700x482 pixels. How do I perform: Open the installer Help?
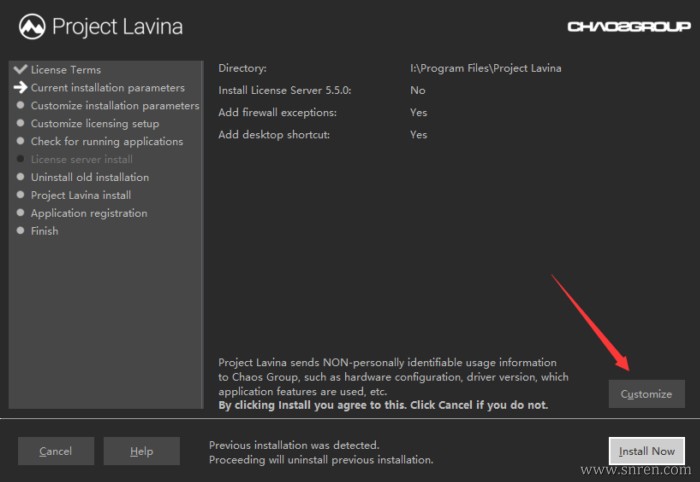[142, 451]
